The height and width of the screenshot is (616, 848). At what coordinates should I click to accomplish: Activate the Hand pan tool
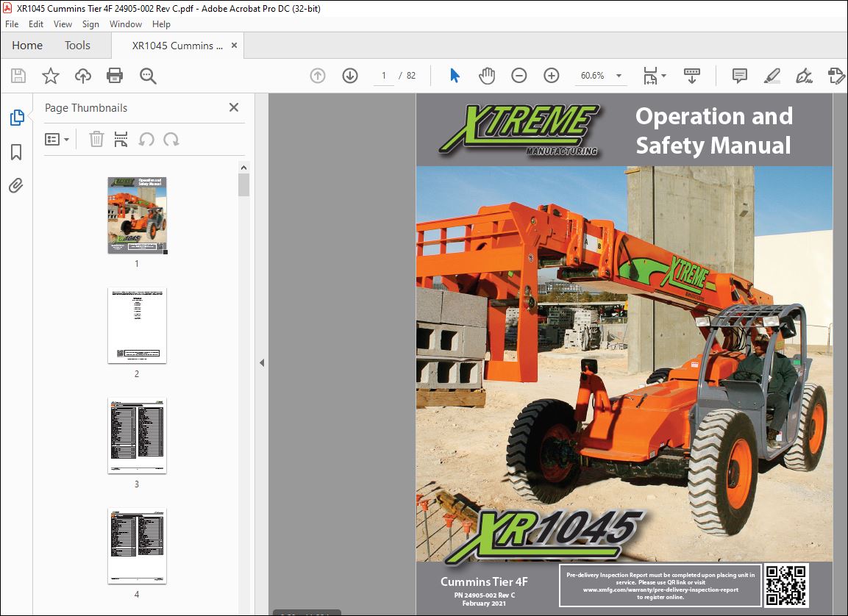487,76
